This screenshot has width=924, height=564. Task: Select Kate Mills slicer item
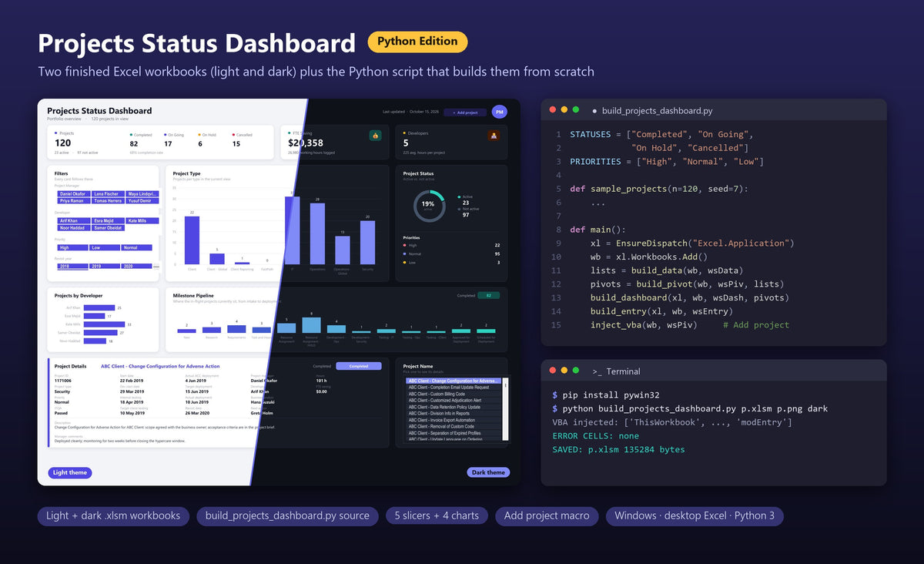(x=142, y=220)
